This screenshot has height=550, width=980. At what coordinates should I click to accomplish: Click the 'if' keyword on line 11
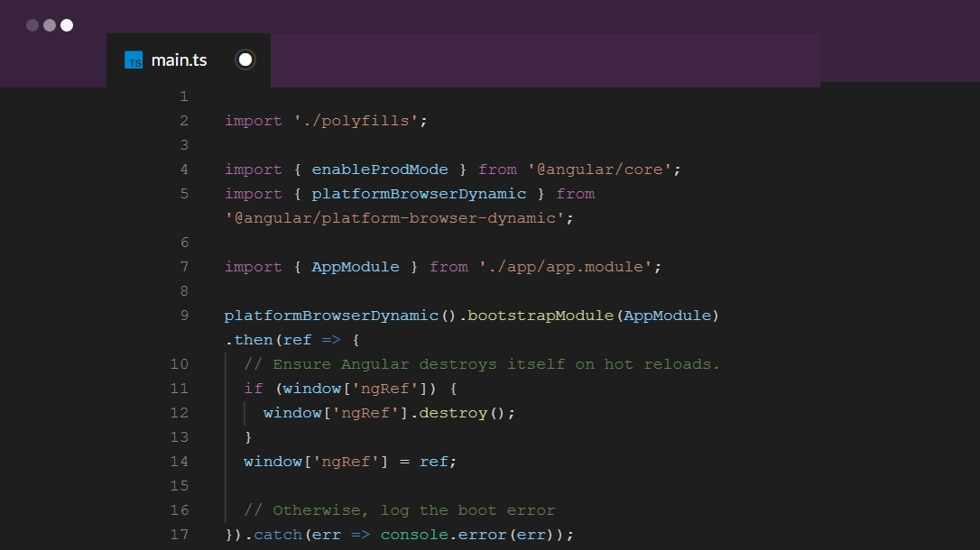pyautogui.click(x=254, y=389)
